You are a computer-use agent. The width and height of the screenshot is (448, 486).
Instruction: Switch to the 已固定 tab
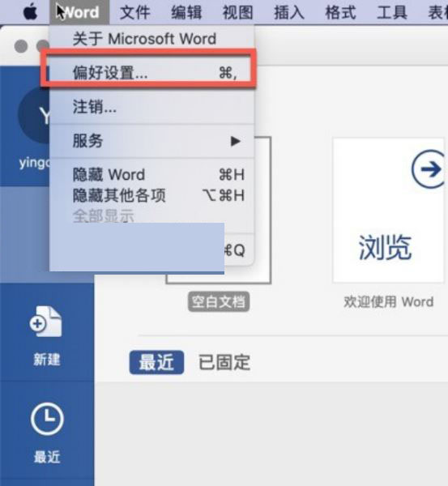224,362
